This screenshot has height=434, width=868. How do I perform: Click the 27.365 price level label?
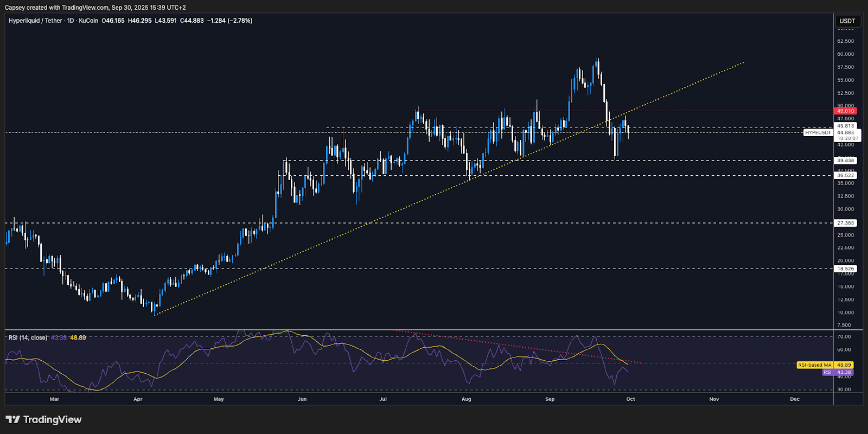pos(845,223)
